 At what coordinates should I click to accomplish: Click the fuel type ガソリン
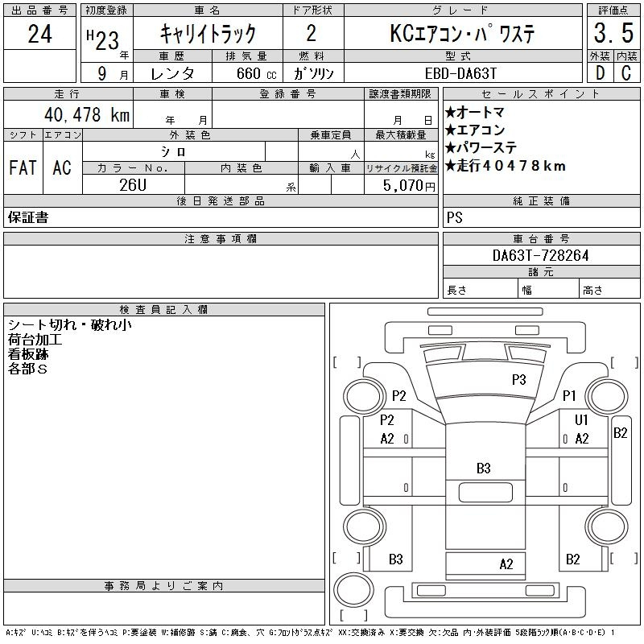tap(313, 73)
